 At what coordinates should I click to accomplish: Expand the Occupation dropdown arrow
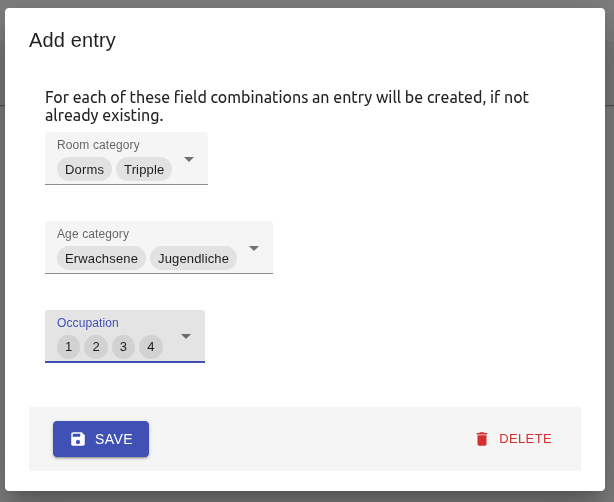point(186,336)
